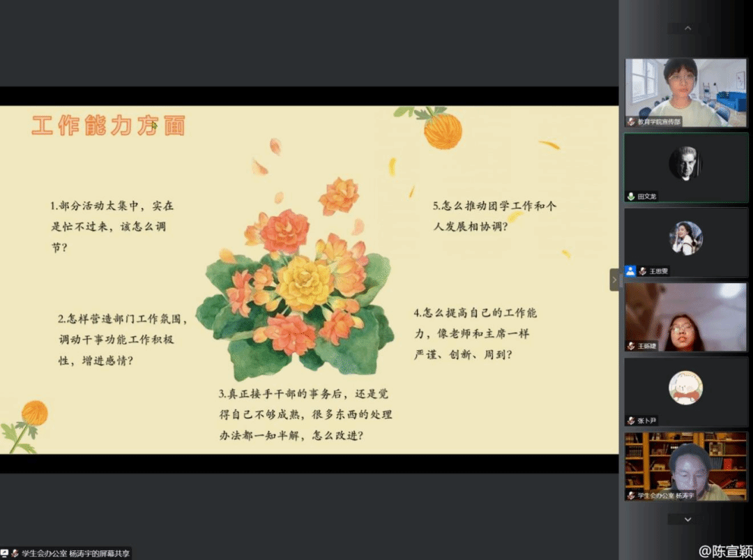Click mic icon in screen-share status label

[x=15, y=553]
